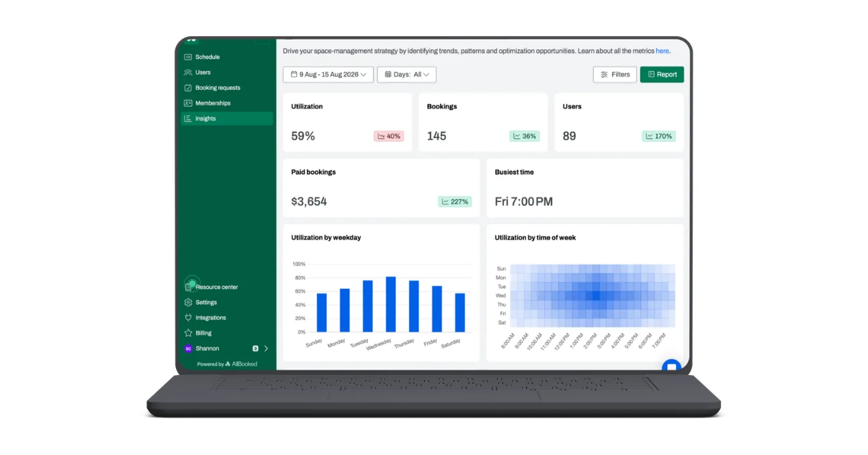Click the Utilization by time of week title
Viewport: 868px width, 455px height.
pyautogui.click(x=535, y=238)
